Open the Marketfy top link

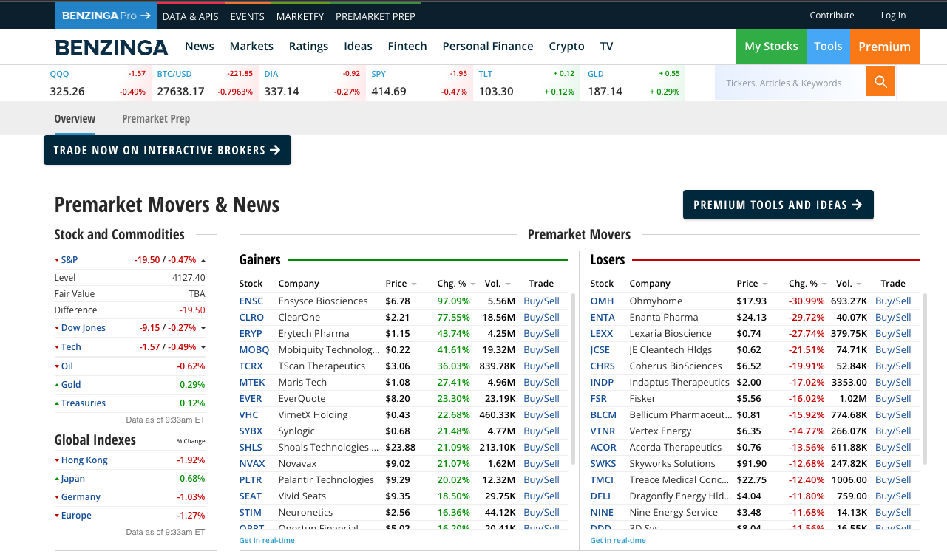(299, 16)
